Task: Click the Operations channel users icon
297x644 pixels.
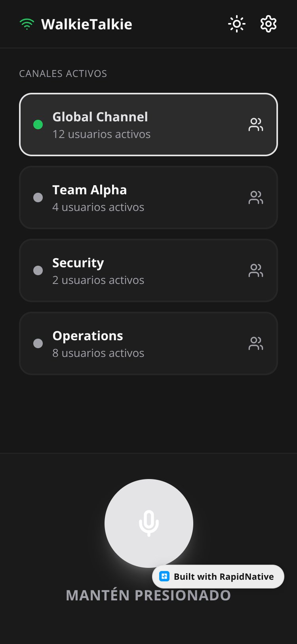Action: 256,343
